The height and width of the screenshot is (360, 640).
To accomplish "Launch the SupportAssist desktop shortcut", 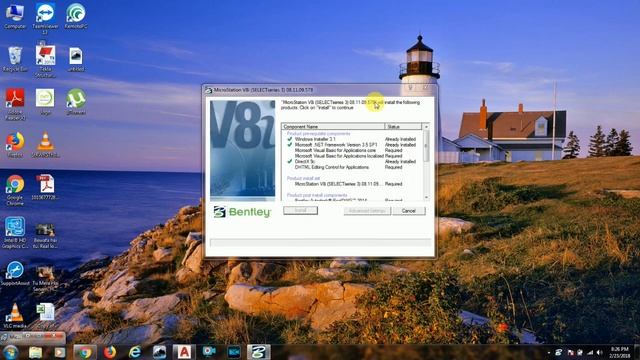I will tap(15, 273).
